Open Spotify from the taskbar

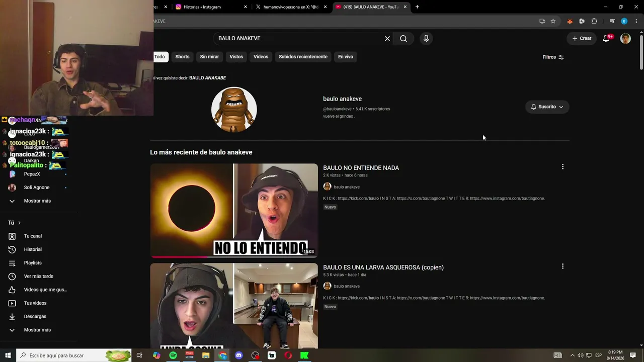[x=173, y=355]
